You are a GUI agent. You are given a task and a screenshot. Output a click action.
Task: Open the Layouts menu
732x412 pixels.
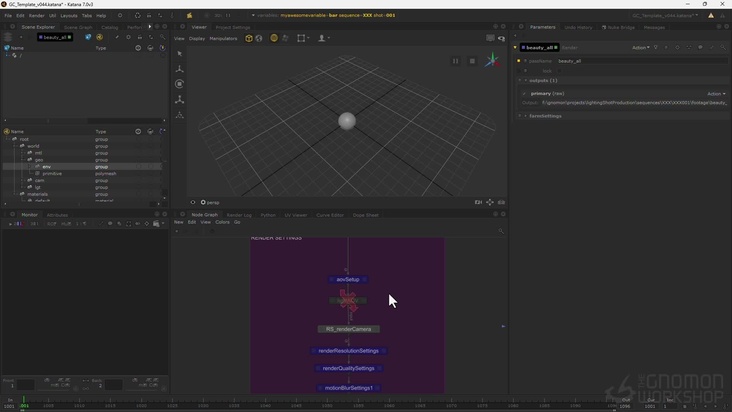coord(69,16)
